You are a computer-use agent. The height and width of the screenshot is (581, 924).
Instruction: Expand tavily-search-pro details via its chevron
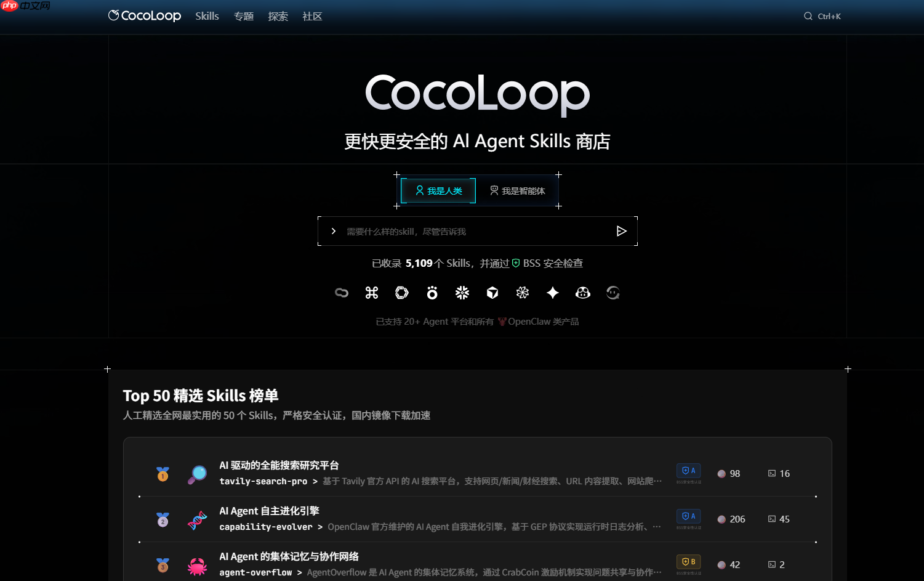click(316, 481)
